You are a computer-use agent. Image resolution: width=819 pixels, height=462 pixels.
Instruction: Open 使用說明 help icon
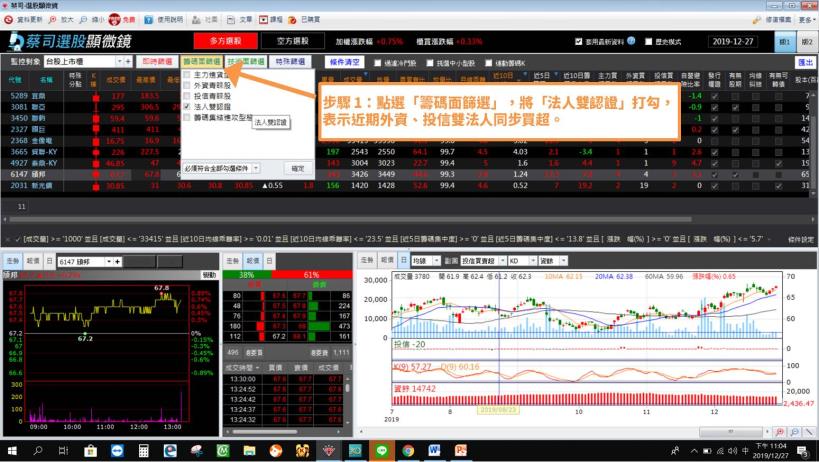point(149,20)
